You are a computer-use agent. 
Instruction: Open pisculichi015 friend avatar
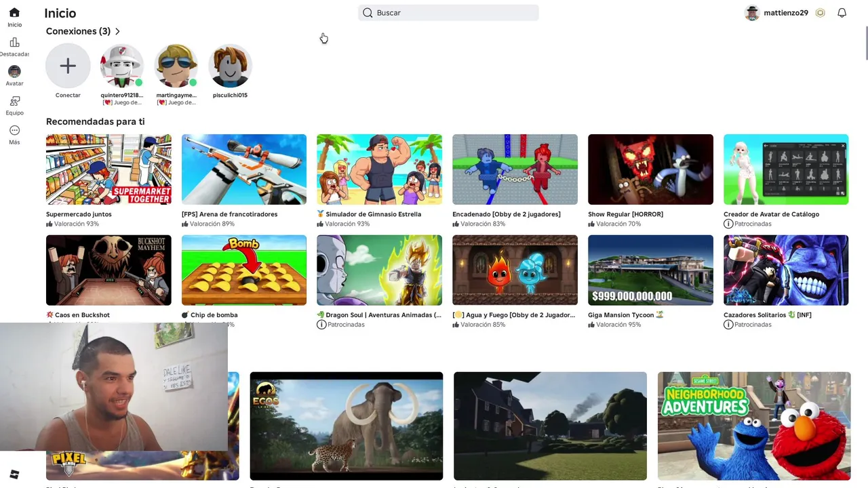[230, 66]
